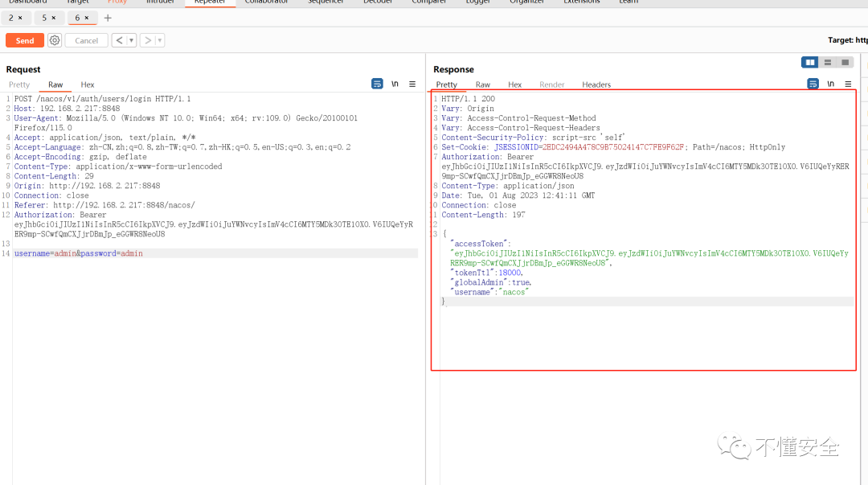Open the Repeater main tab

tap(210, 2)
